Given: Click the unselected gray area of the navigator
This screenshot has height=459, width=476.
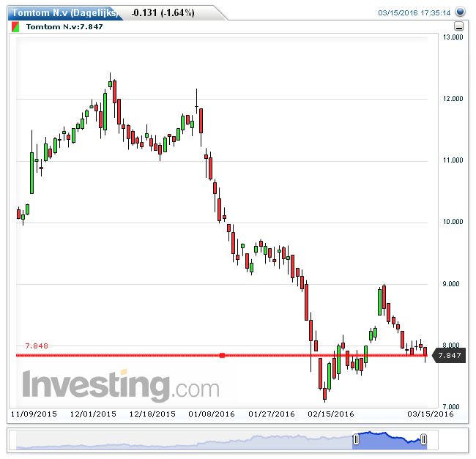Looking at the screenshot, I should tap(184, 439).
